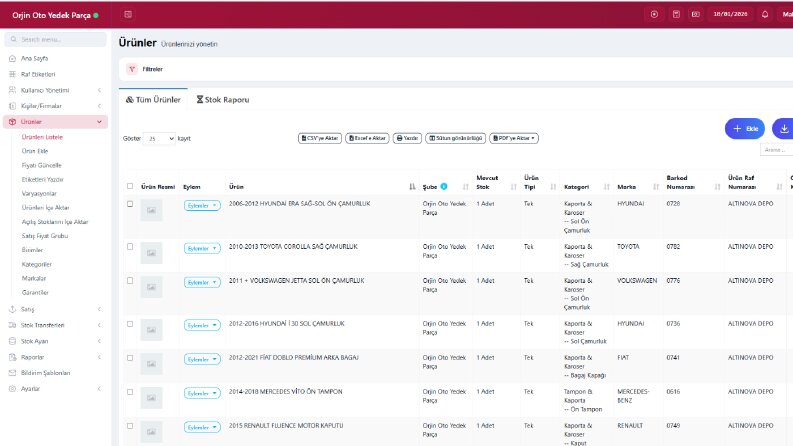Image resolution: width=793 pixels, height=446 pixels.
Task: Open Ürün Ekle in sidebar submenu
Action: pyautogui.click(x=35, y=151)
